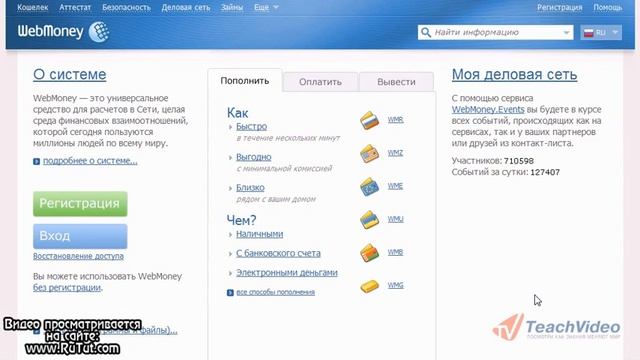This screenshot has width=640, height=360.
Task: Click the WMB wallet icon
Action: click(369, 253)
